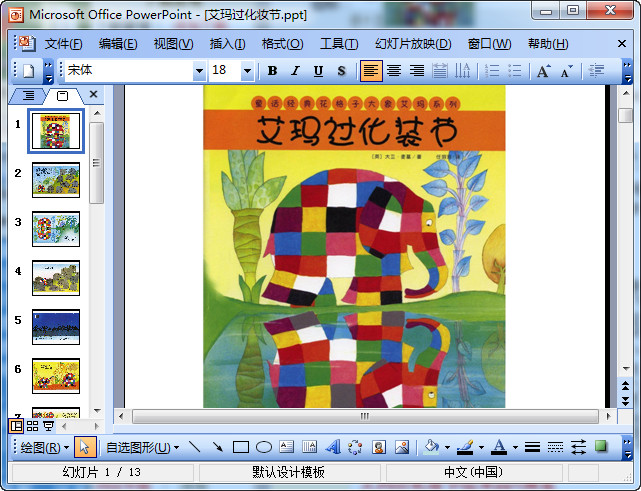Screen dimensions: 641x491
Task: Click the distributed alignment icon
Action: pyautogui.click(x=439, y=71)
